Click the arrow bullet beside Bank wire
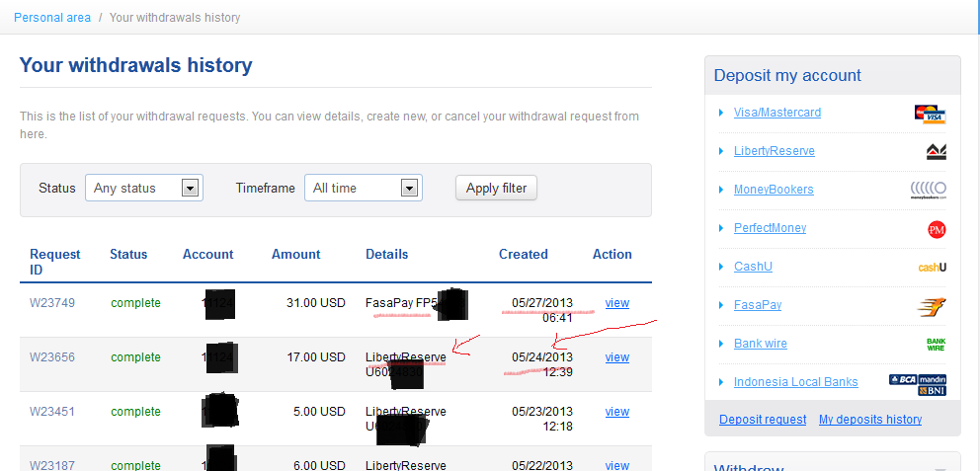 point(721,344)
